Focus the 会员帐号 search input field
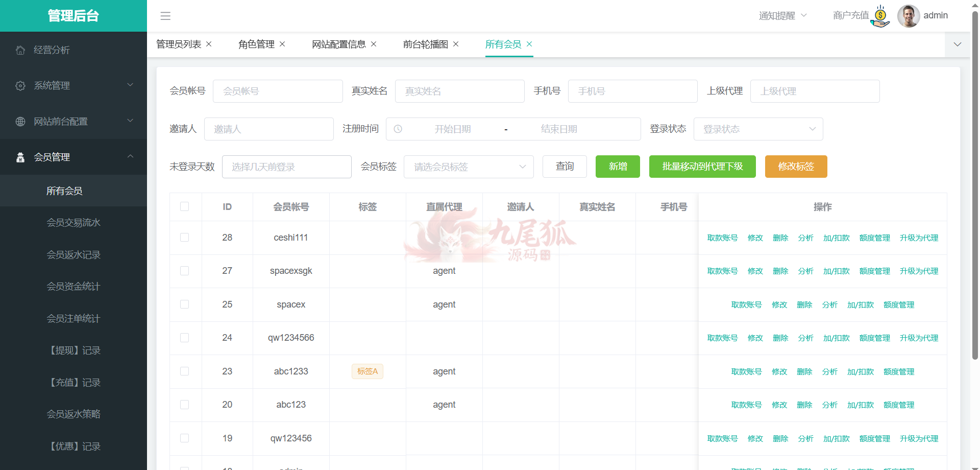This screenshot has height=470, width=980. [x=278, y=91]
